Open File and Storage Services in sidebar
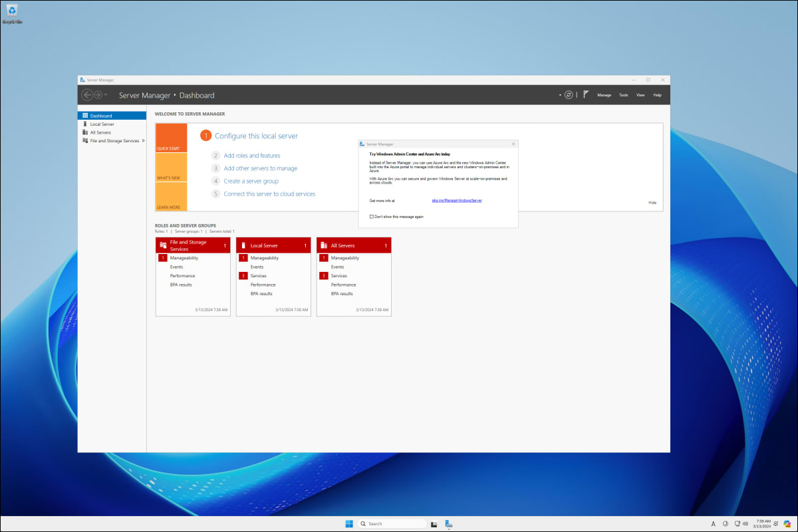Viewport: 798px width, 532px height. pos(114,141)
